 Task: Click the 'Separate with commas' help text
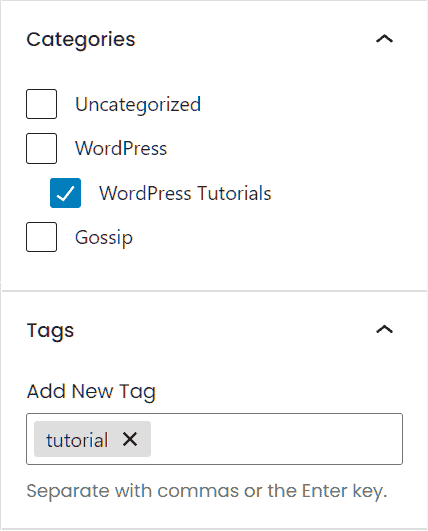click(207, 491)
